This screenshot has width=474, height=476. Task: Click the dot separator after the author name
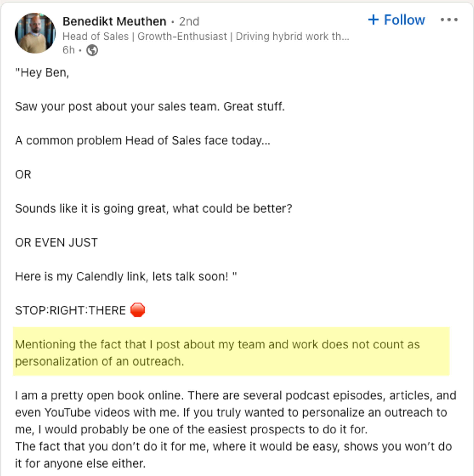tap(173, 21)
